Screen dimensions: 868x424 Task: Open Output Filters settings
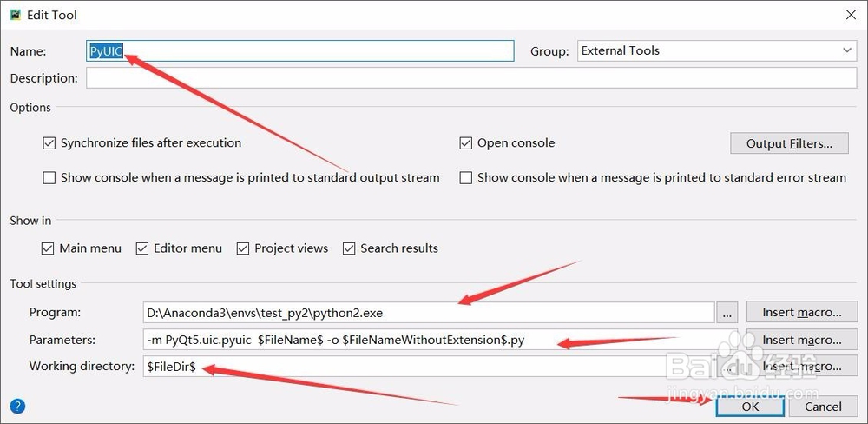coord(789,143)
